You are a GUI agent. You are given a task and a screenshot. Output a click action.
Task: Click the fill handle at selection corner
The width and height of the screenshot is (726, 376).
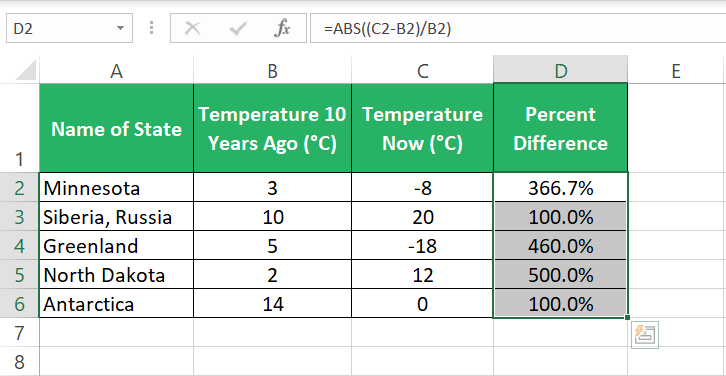(x=627, y=317)
